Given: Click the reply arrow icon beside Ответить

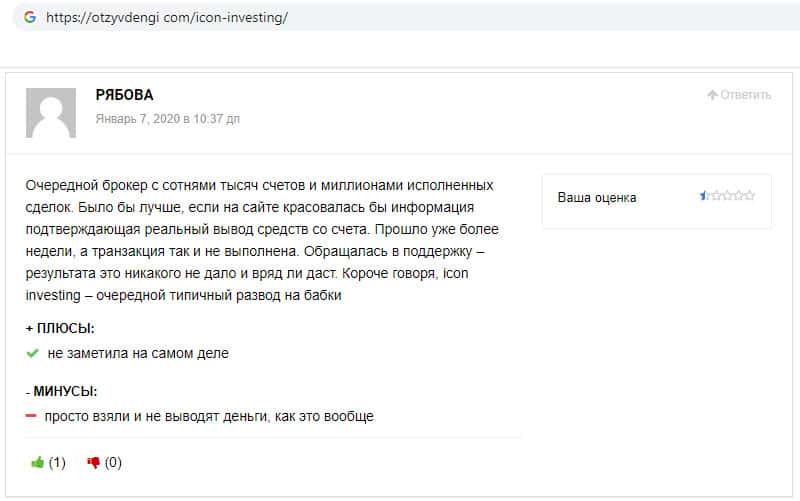Looking at the screenshot, I should [x=712, y=95].
